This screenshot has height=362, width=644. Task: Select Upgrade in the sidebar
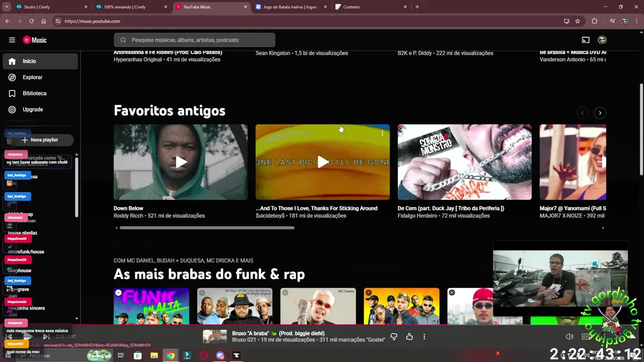40,110
